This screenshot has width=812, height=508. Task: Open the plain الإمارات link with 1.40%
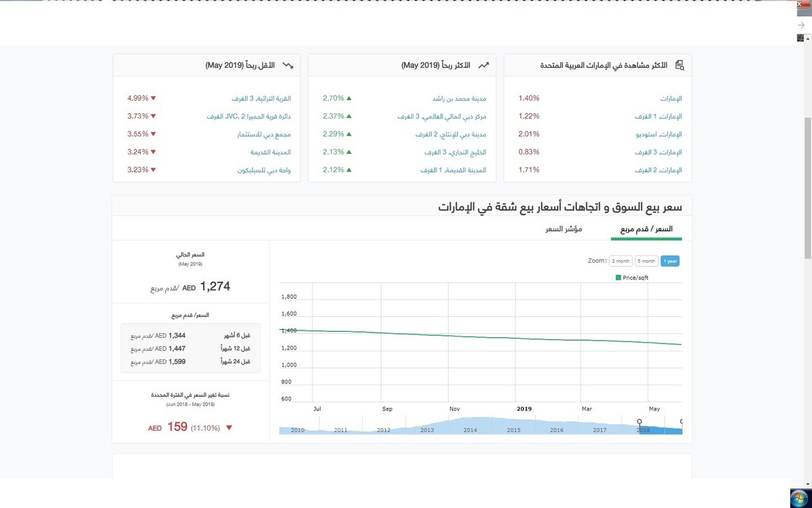671,98
